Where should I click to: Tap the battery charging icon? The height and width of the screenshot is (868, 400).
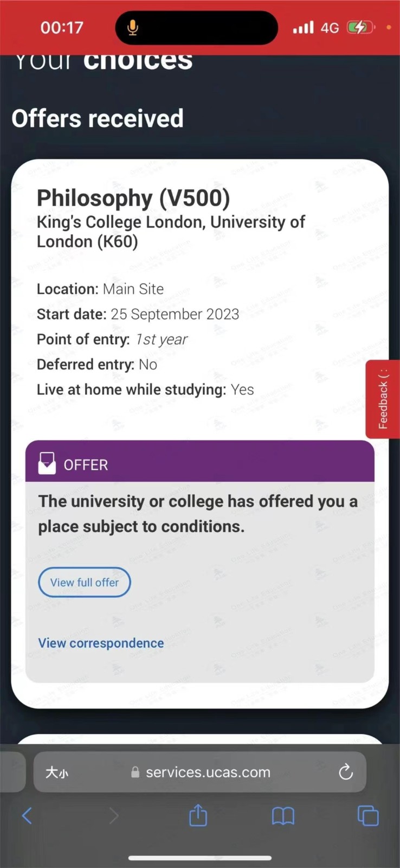(360, 27)
